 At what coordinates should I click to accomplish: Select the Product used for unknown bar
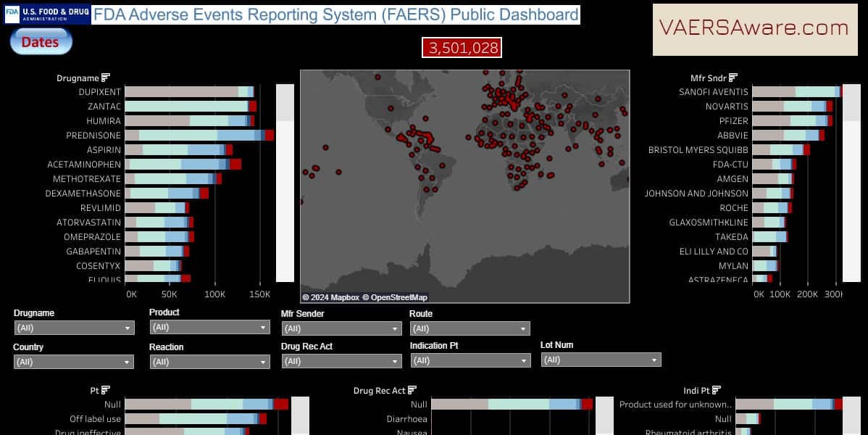pos(789,405)
